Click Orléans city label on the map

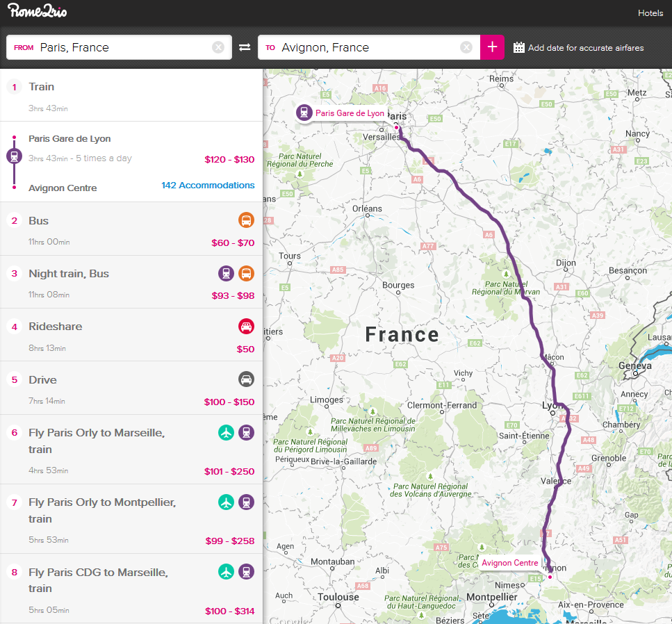tap(367, 208)
